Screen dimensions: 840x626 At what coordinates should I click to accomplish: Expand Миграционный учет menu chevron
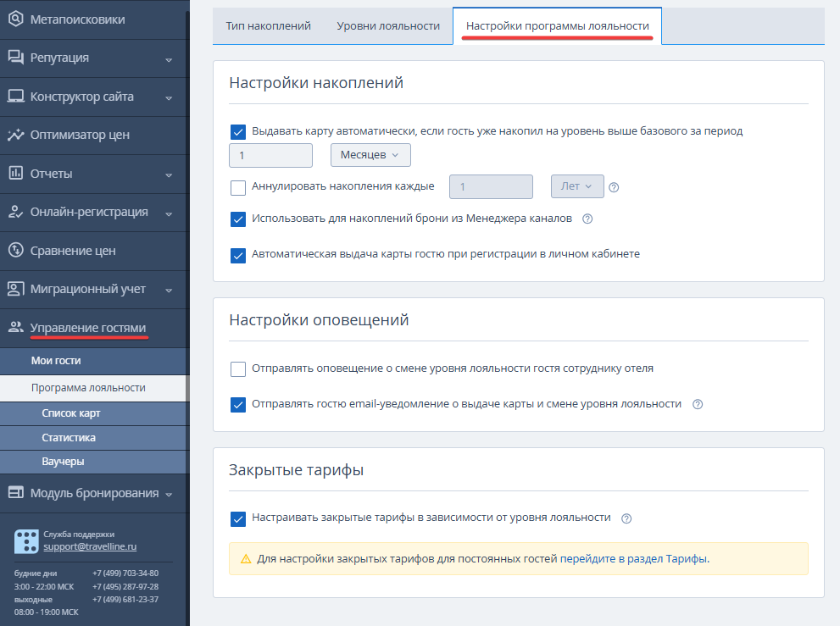tap(169, 291)
